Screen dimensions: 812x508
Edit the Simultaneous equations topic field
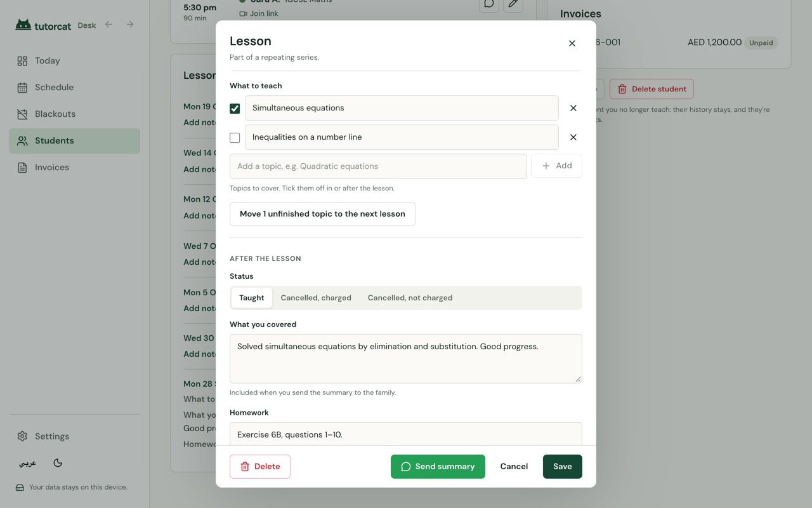[x=402, y=108]
